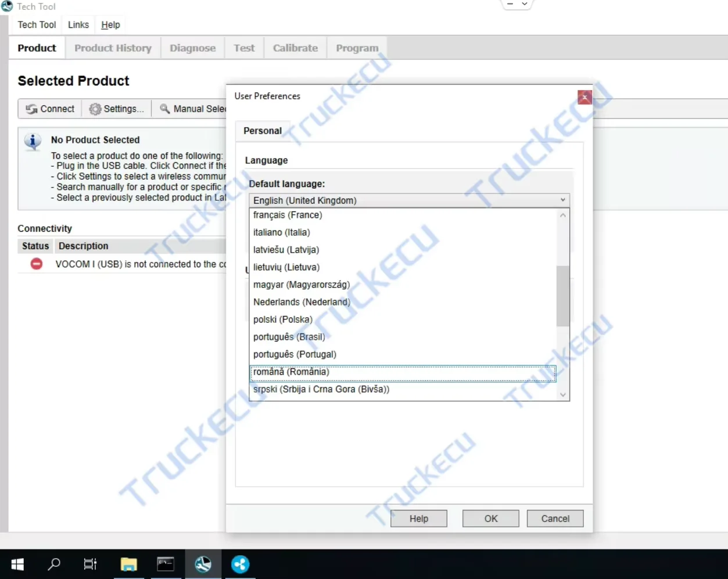
Task: Open the blue share-like taskbar app
Action: (240, 564)
